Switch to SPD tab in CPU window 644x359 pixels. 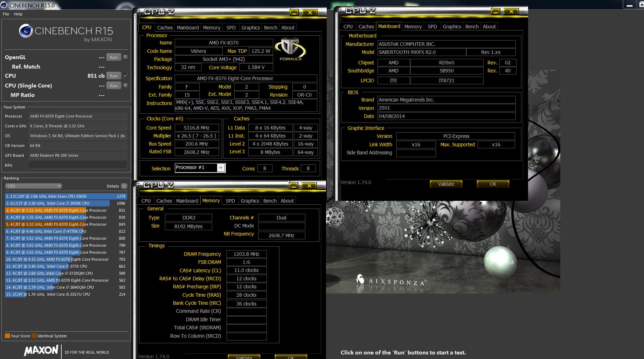231,28
